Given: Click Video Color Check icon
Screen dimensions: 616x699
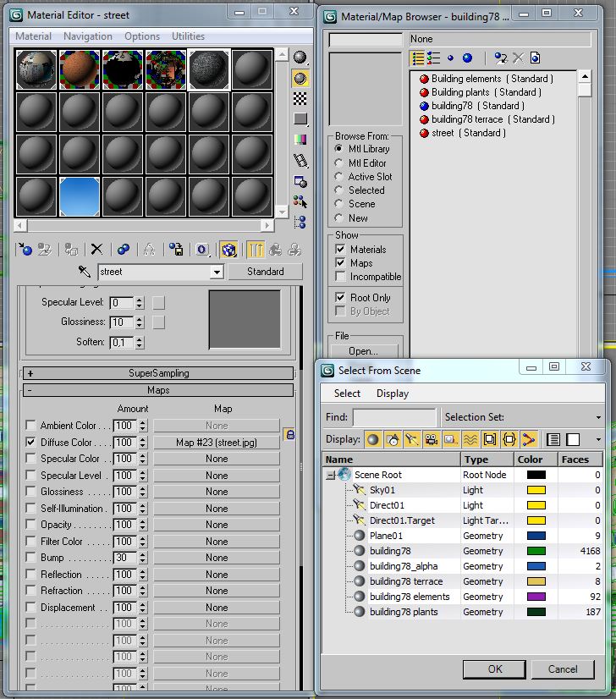Looking at the screenshot, I should point(300,140).
